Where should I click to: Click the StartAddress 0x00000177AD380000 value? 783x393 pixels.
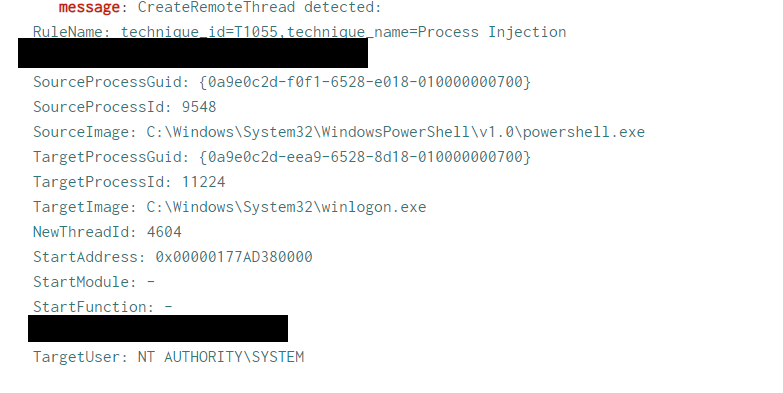tap(234, 257)
